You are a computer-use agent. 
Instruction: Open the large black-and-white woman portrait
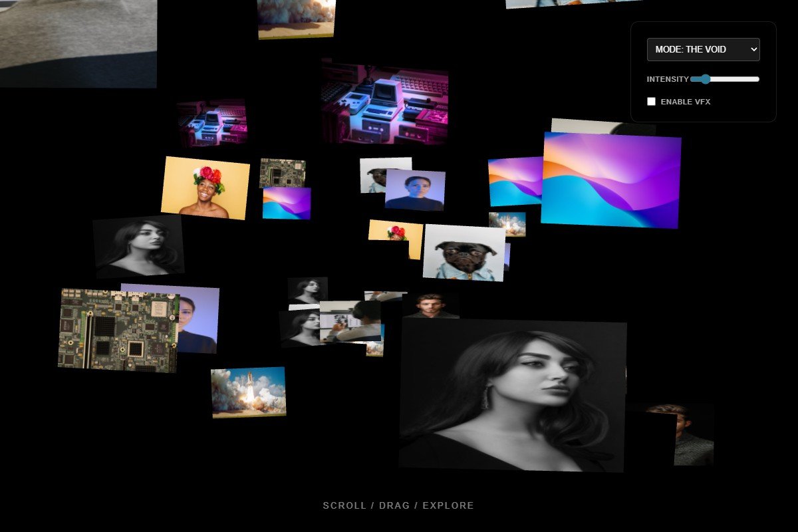tap(513, 396)
